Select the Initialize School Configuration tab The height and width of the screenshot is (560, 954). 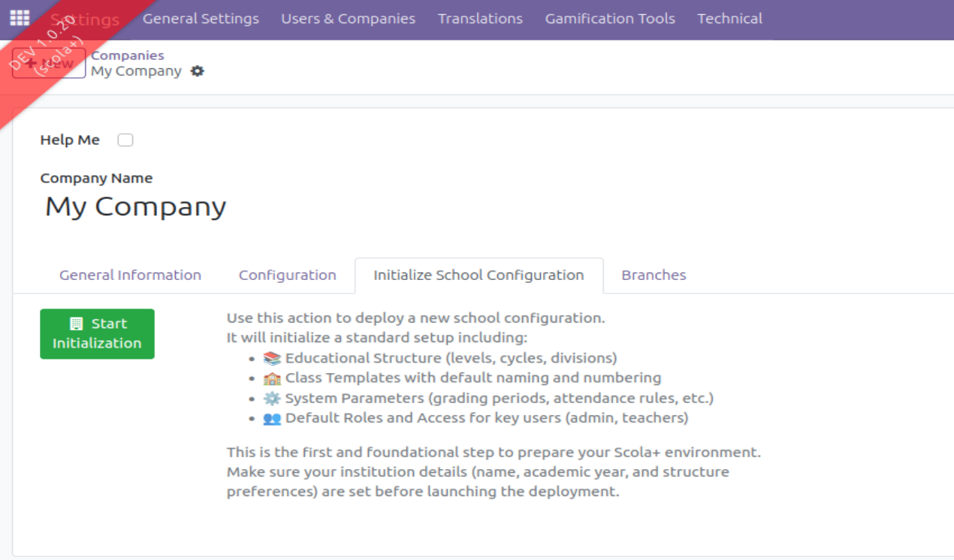(x=479, y=275)
